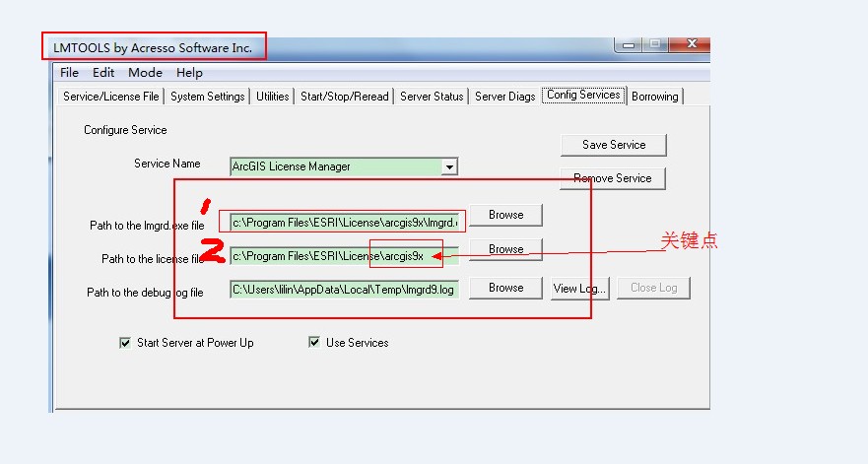
Task: Open the Edit menu
Action: (103, 73)
